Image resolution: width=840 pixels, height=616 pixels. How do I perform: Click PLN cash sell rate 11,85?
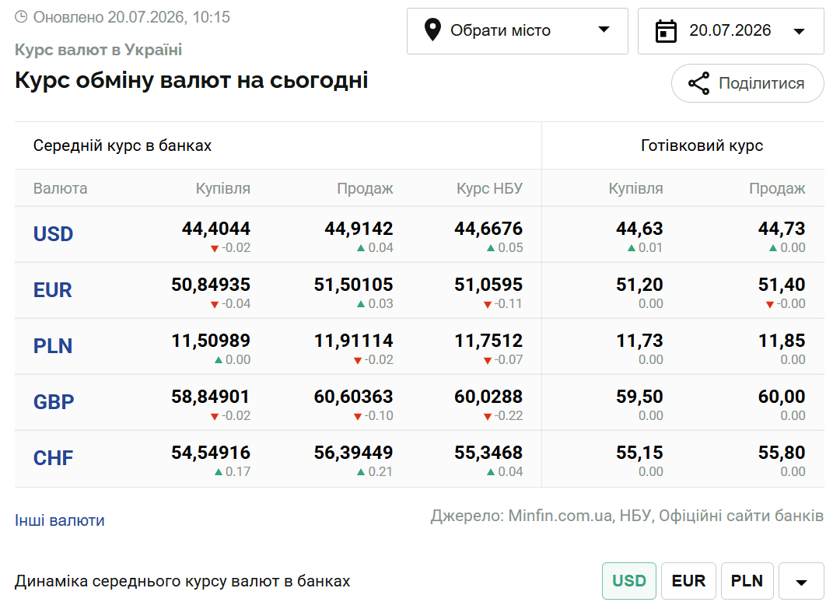[782, 341]
